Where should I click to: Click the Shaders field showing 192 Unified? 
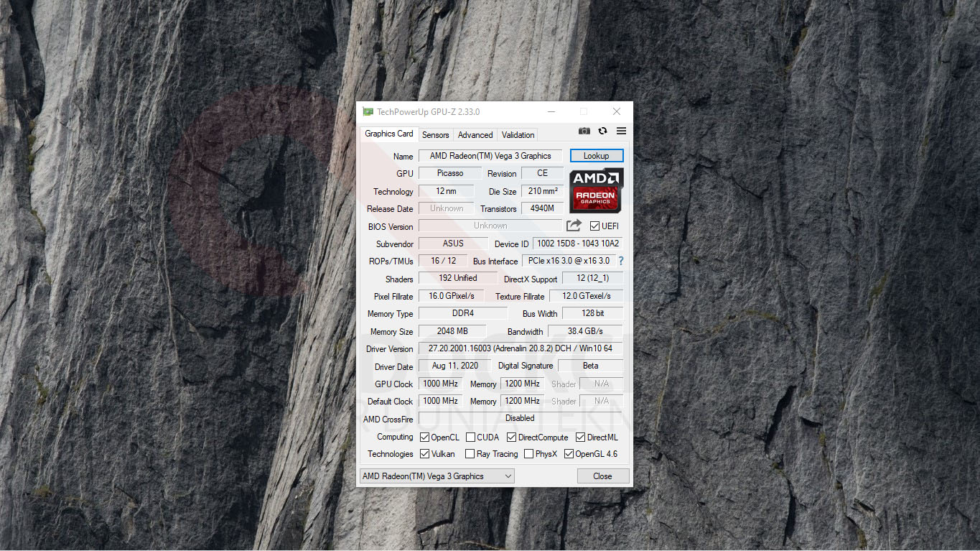coord(458,278)
